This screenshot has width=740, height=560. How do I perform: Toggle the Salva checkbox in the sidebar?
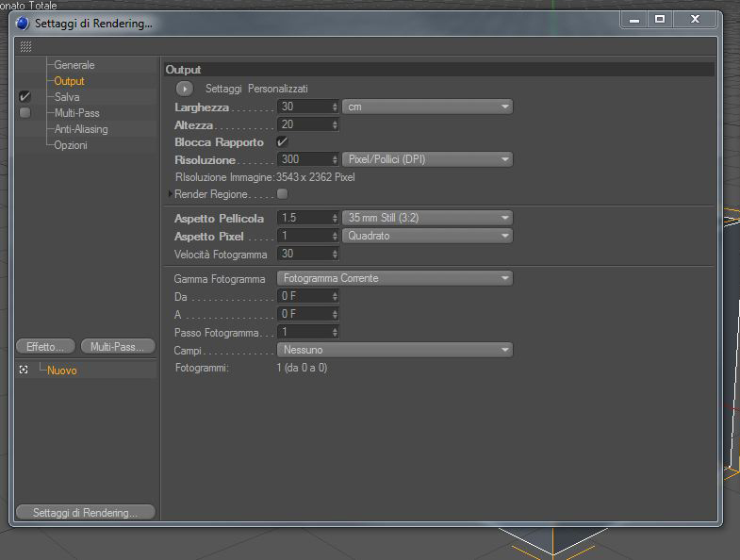[25, 97]
